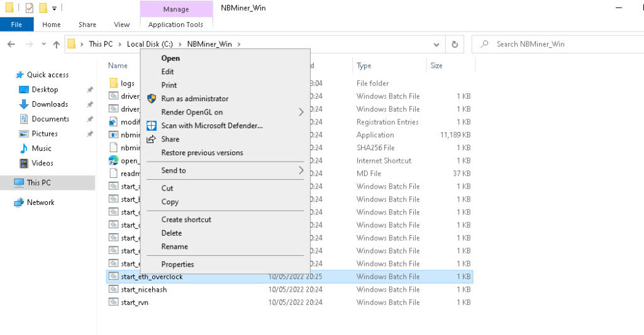The height and width of the screenshot is (335, 644).
Task: Select the Application Tools tab
Action: point(176,25)
